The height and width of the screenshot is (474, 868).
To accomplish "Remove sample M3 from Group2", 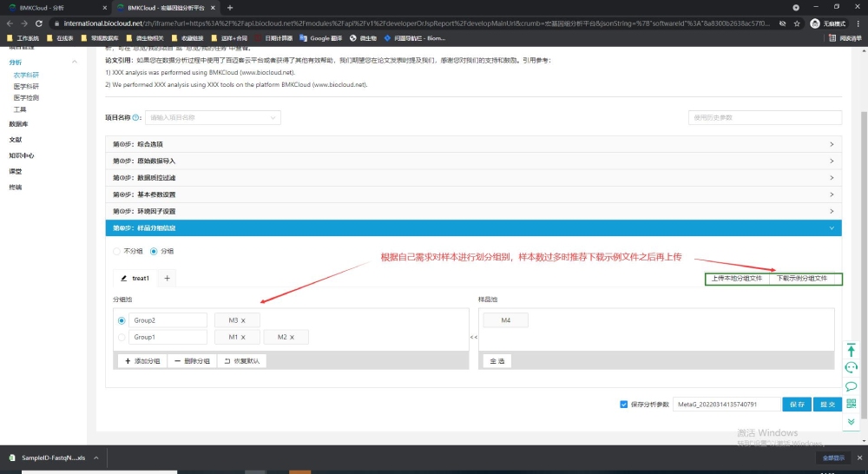I will coord(244,320).
